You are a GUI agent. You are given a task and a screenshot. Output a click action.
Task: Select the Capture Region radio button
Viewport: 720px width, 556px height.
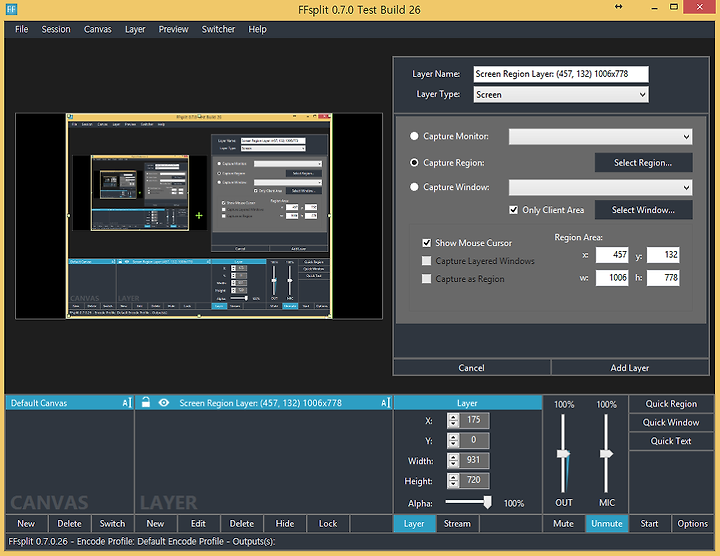click(x=414, y=163)
